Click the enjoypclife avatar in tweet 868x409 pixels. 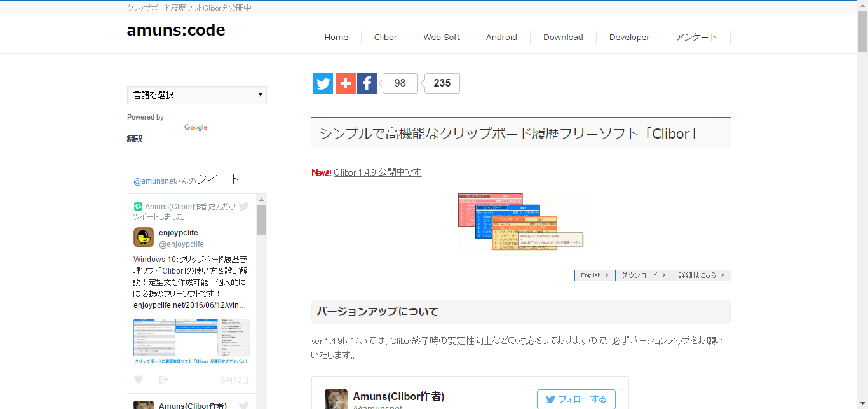[144, 237]
